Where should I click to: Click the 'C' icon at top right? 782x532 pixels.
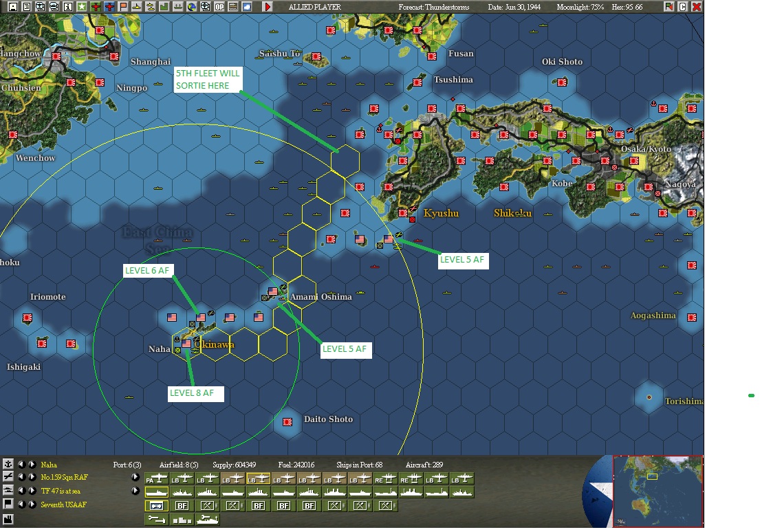pyautogui.click(x=683, y=7)
